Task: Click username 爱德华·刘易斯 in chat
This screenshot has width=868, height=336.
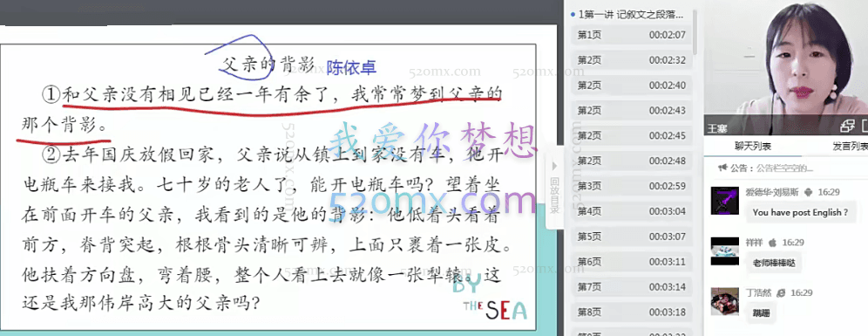Action: coord(773,192)
